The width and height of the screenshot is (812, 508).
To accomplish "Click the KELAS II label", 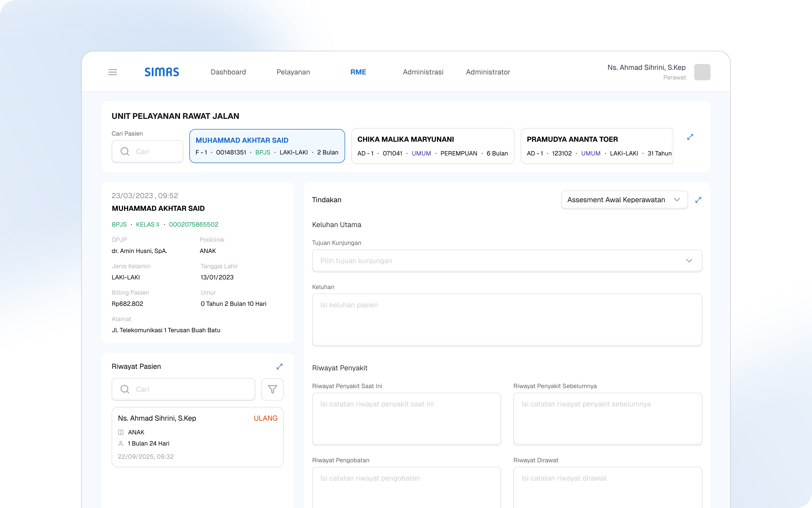I will point(148,225).
